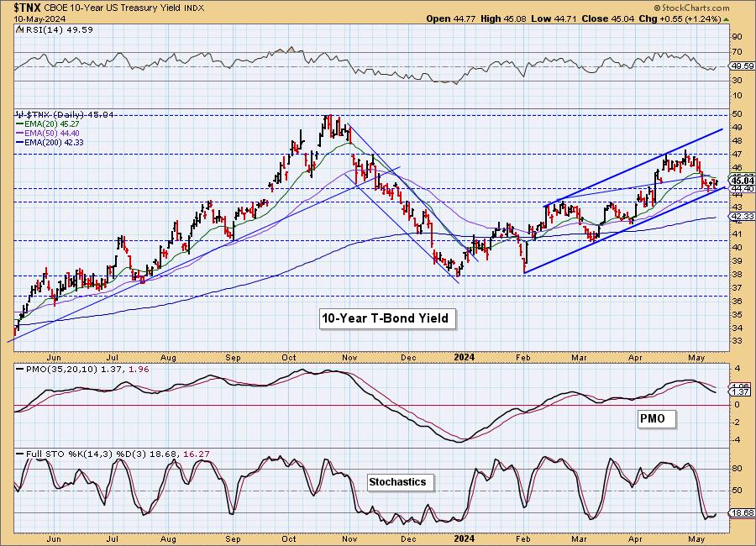Click the RSI(14) legend line icon
756x546 pixels.
click(19, 29)
